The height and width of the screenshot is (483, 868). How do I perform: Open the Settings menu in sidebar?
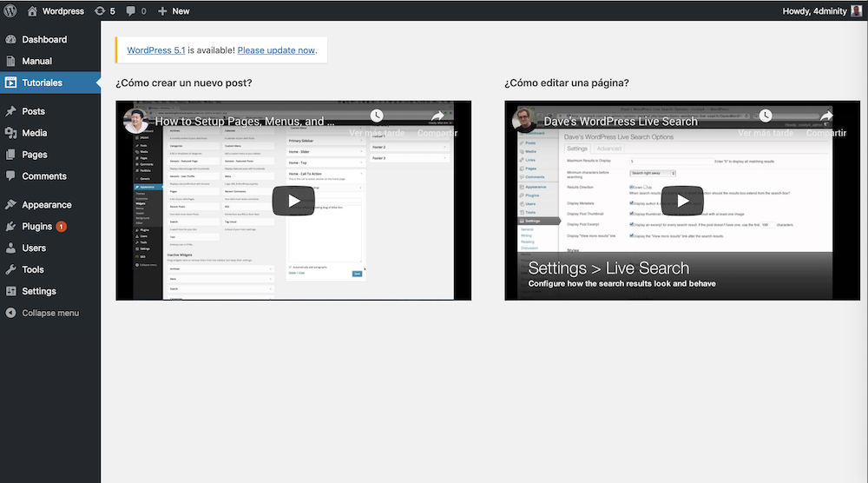pyautogui.click(x=39, y=291)
